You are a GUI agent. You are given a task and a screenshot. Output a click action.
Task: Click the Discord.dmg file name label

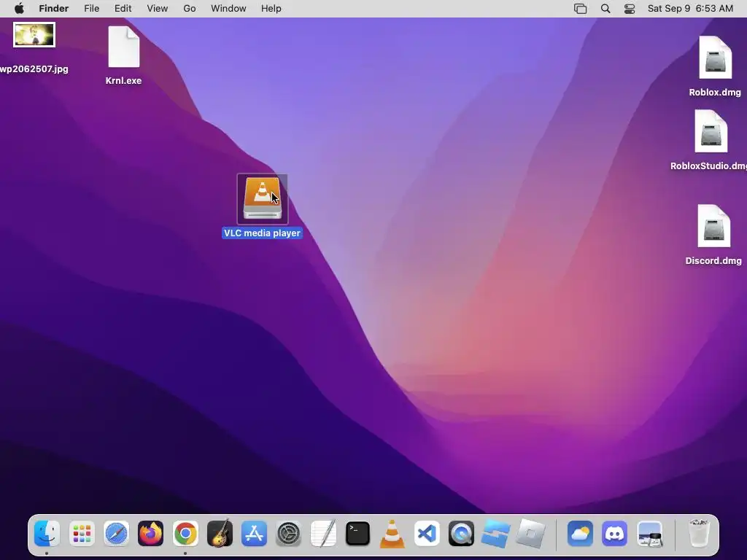[713, 260]
